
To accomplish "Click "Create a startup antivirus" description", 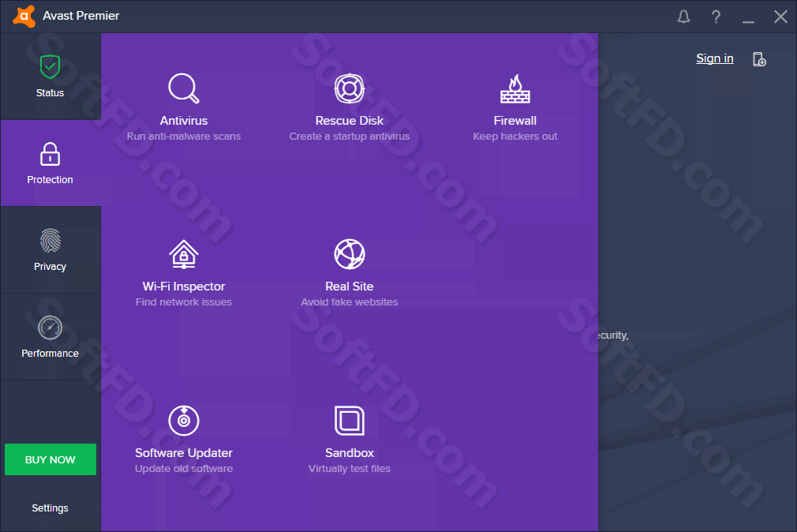I will pyautogui.click(x=350, y=137).
